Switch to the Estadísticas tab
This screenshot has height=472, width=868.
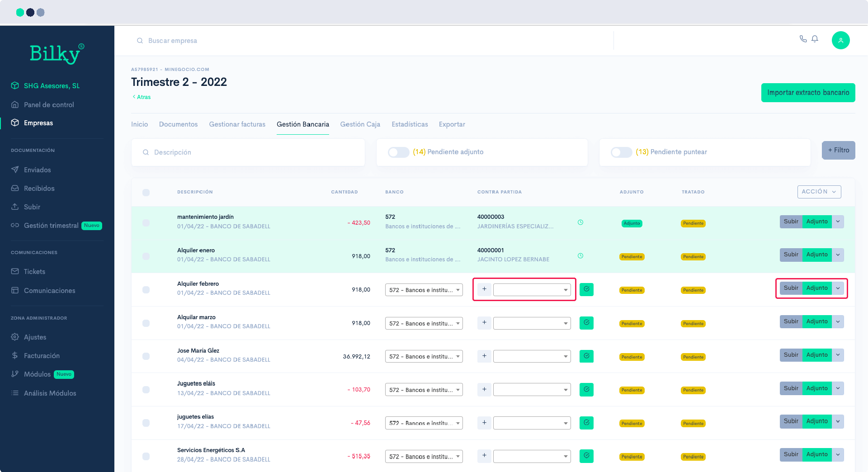click(410, 124)
